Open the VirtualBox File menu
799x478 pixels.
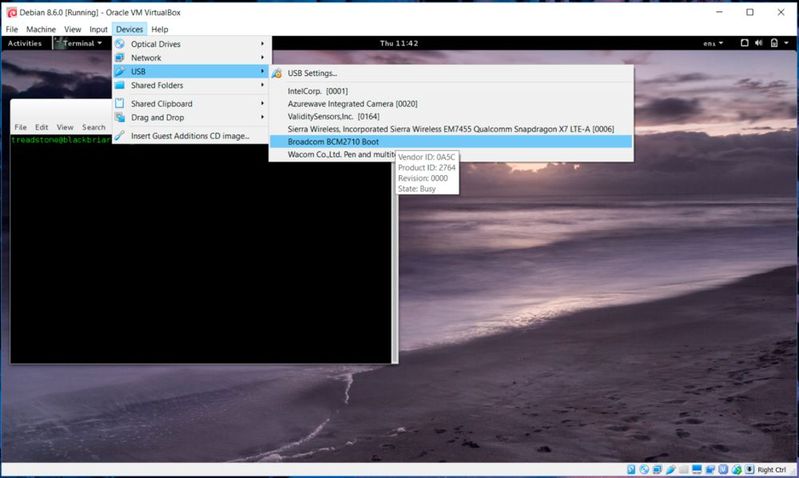pyautogui.click(x=12, y=29)
